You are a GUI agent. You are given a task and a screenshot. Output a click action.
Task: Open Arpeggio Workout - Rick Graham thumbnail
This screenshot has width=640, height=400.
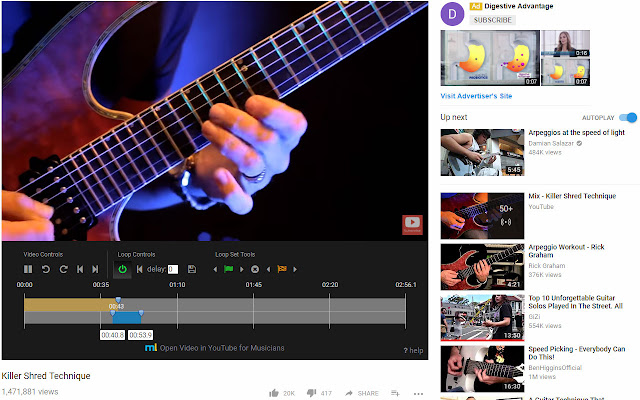pos(482,267)
